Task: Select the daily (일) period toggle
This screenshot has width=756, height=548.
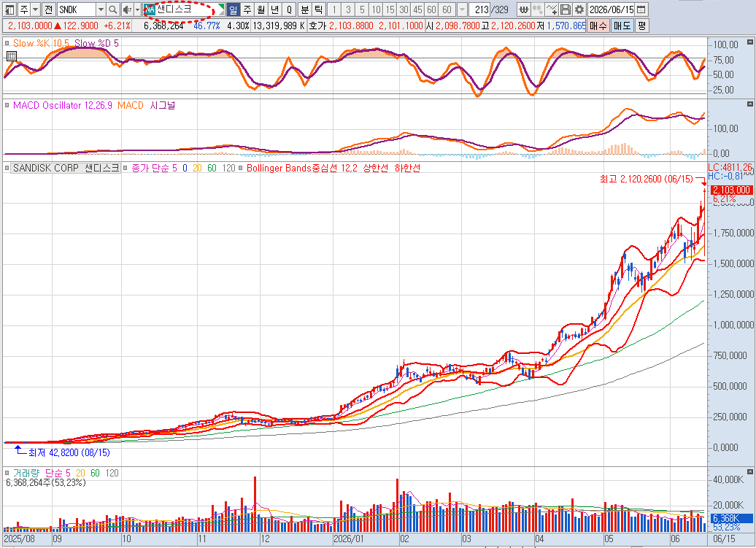Action: click(234, 9)
